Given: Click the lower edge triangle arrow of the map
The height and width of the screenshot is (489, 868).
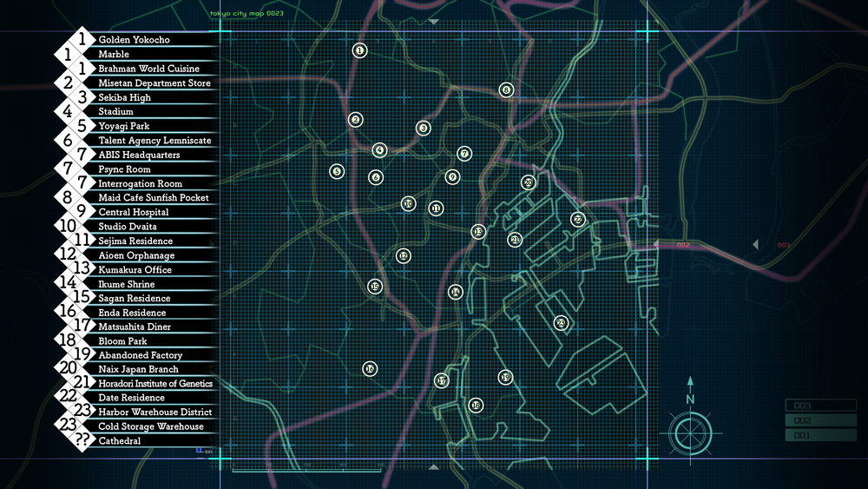Looking at the screenshot, I should [x=434, y=466].
